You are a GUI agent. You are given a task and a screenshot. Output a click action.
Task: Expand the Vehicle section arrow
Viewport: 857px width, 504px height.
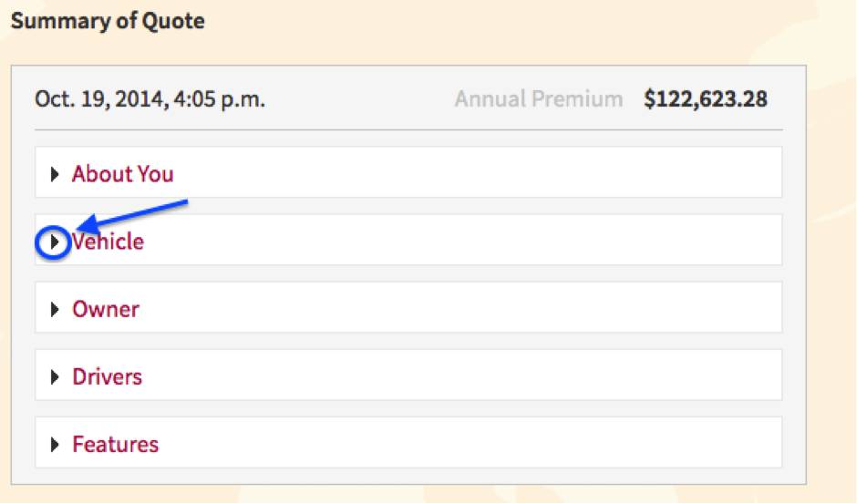coord(56,242)
